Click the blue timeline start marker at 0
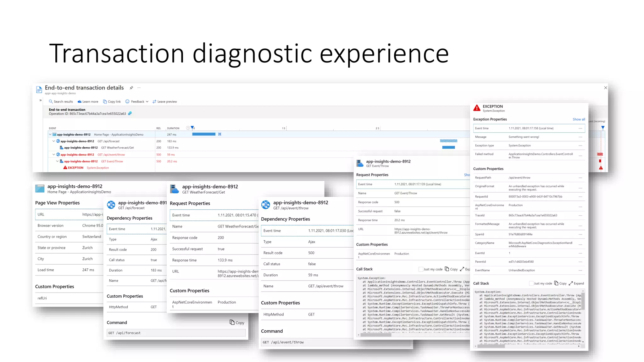The width and height of the screenshot is (644, 362). pos(192,128)
